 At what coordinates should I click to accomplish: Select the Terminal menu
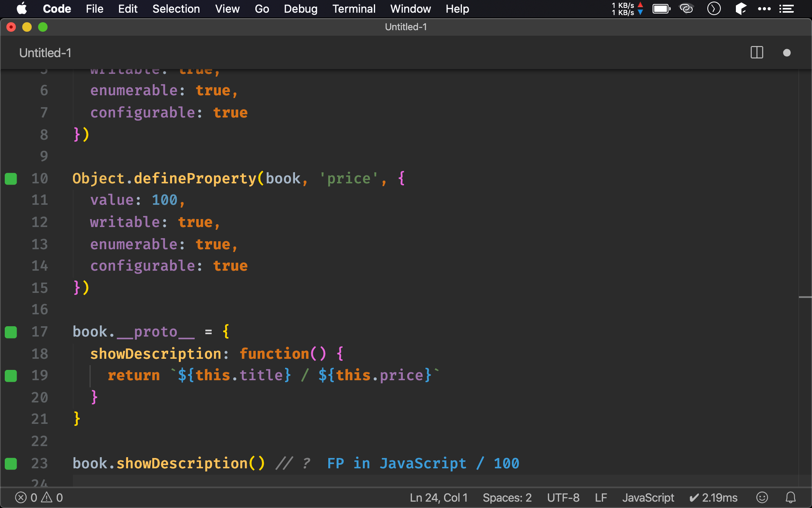[x=354, y=9]
